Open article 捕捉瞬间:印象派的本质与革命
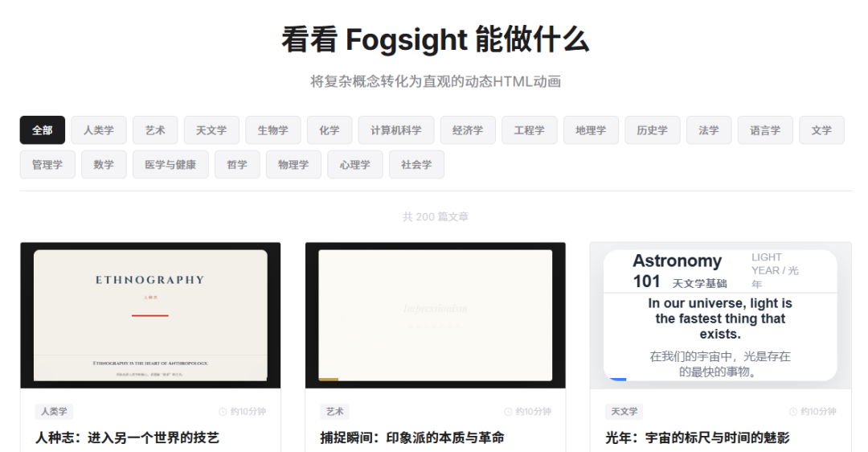The height and width of the screenshot is (452, 868). tap(412, 438)
